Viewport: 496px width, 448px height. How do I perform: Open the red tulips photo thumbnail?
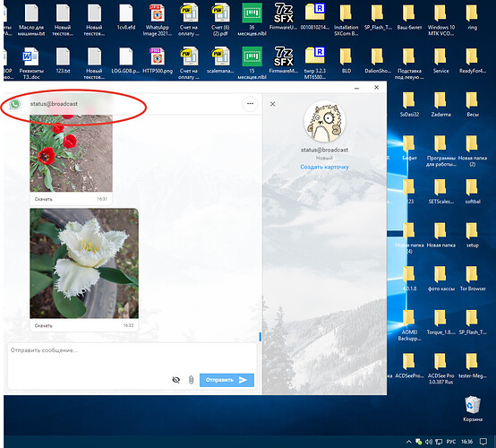(x=71, y=153)
